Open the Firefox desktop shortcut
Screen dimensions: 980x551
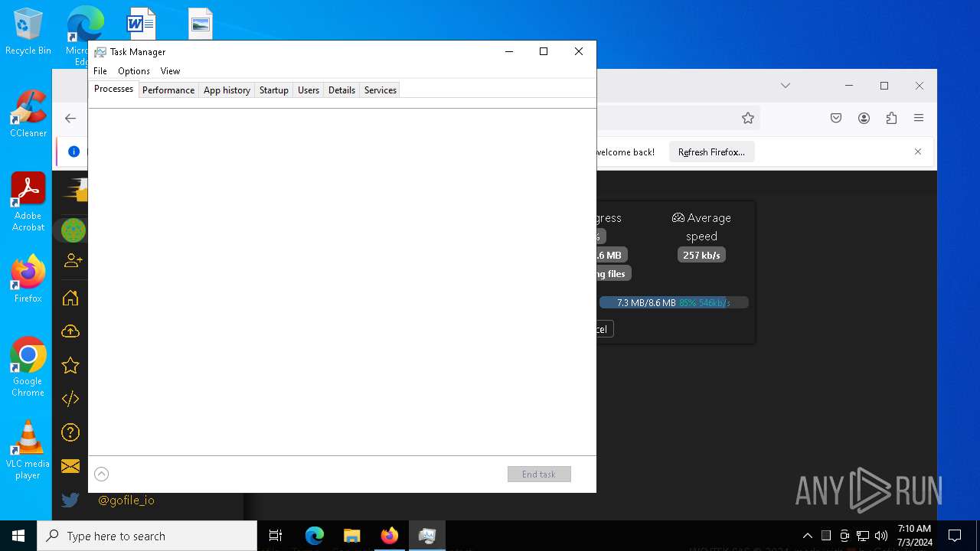(28, 279)
